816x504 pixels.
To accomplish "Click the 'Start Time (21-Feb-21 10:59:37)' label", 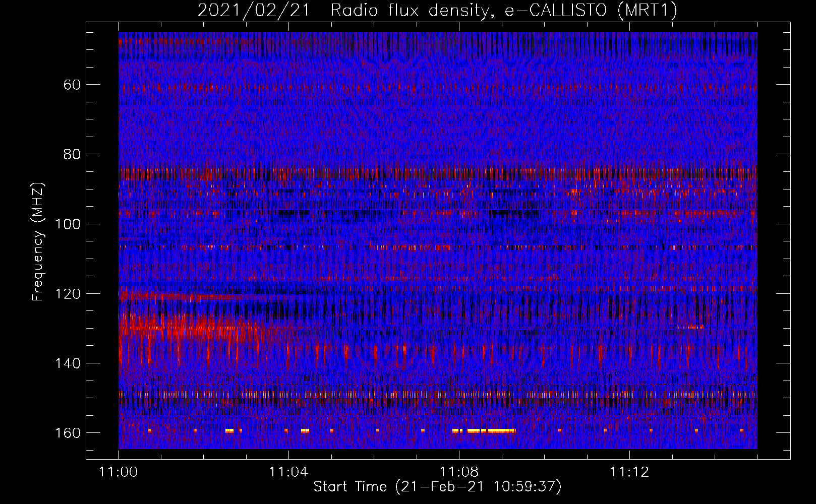I will pos(437,487).
